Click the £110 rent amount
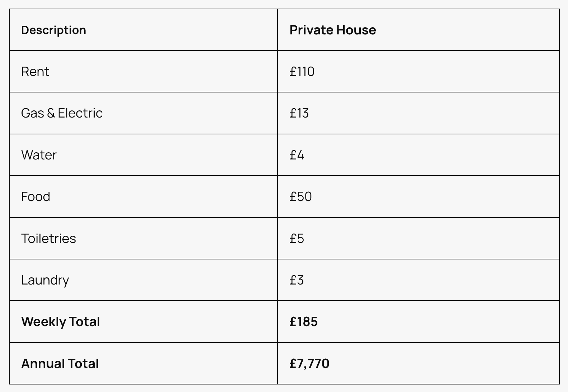This screenshot has width=568, height=392. (x=302, y=72)
